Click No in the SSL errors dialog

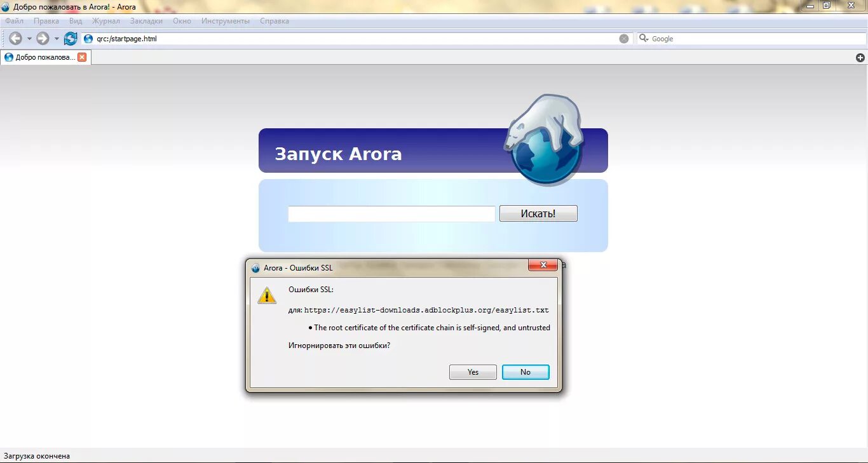pyautogui.click(x=526, y=372)
